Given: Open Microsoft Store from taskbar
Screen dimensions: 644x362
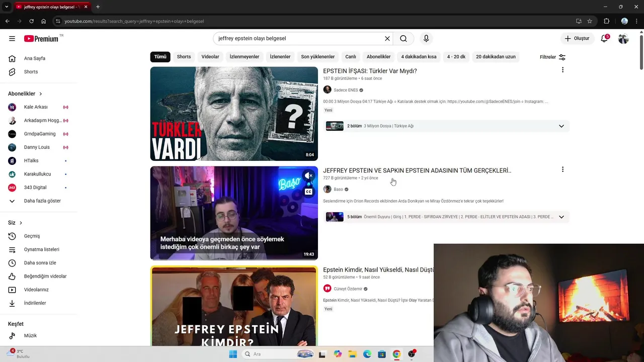Looking at the screenshot, I should point(382,354).
